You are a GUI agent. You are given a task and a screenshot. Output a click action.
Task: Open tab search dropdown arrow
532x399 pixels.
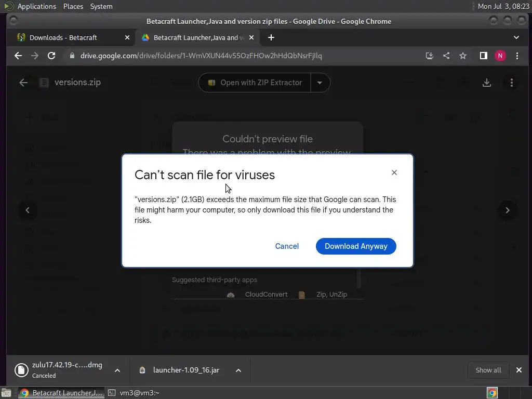(516, 37)
